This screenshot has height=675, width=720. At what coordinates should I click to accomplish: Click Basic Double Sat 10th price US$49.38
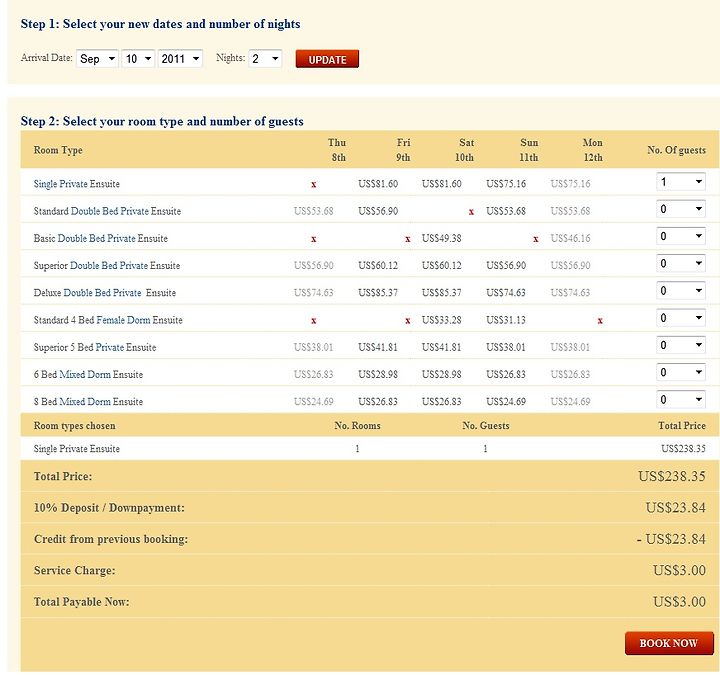point(442,238)
